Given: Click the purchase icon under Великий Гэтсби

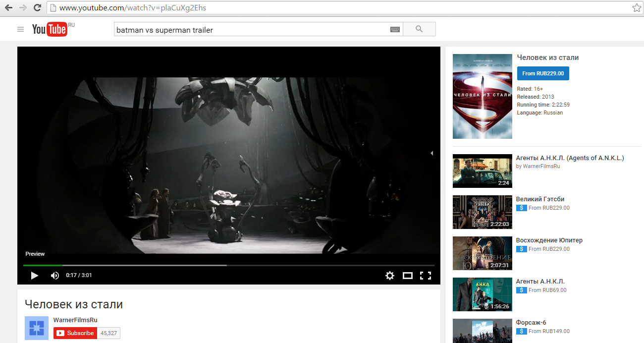Looking at the screenshot, I should pyautogui.click(x=521, y=208).
